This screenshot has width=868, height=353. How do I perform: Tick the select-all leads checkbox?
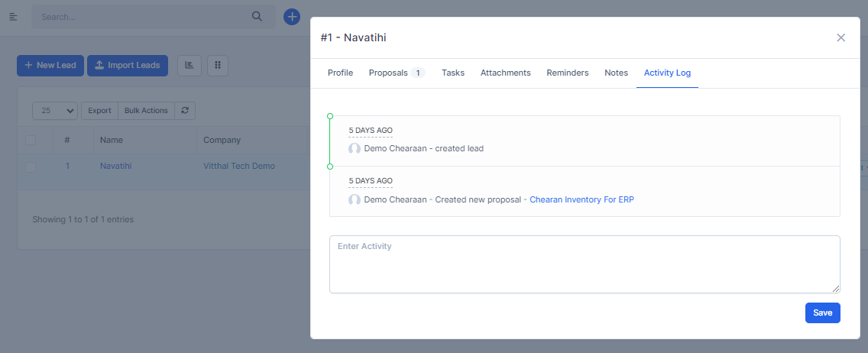31,141
